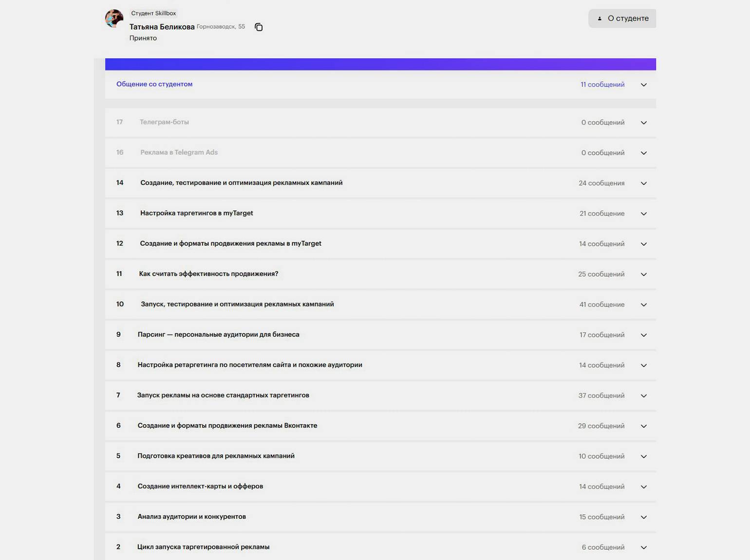
Task: Click the О студенте button
Action: click(x=622, y=19)
